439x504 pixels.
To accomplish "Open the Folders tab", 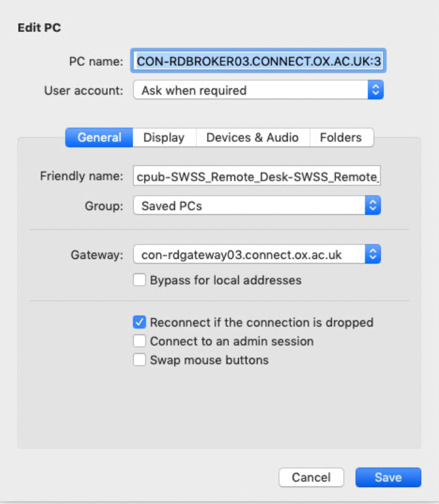I will pos(341,138).
